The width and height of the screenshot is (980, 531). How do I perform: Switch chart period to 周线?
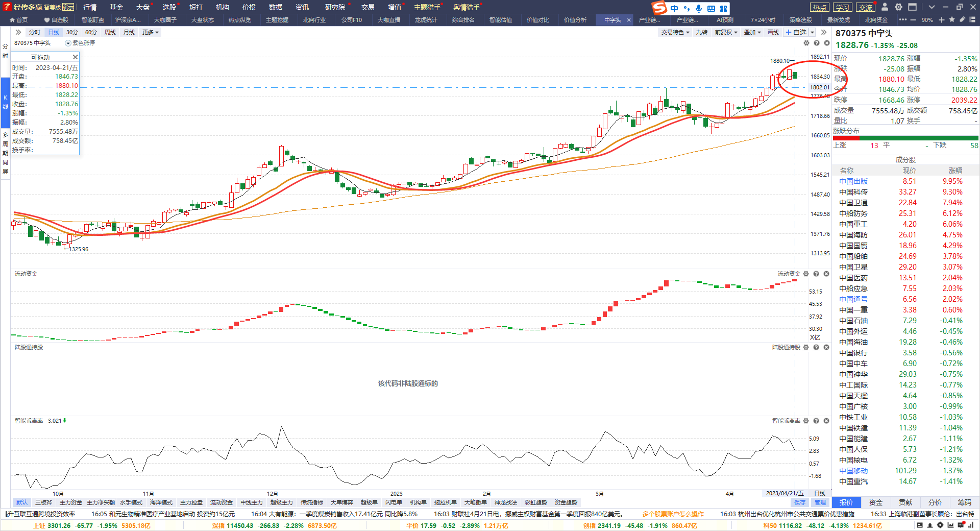(x=110, y=32)
